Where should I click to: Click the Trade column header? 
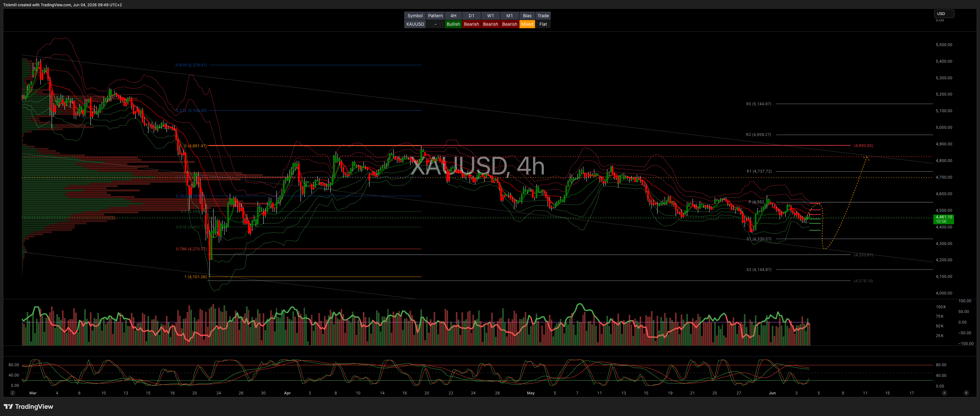click(543, 16)
